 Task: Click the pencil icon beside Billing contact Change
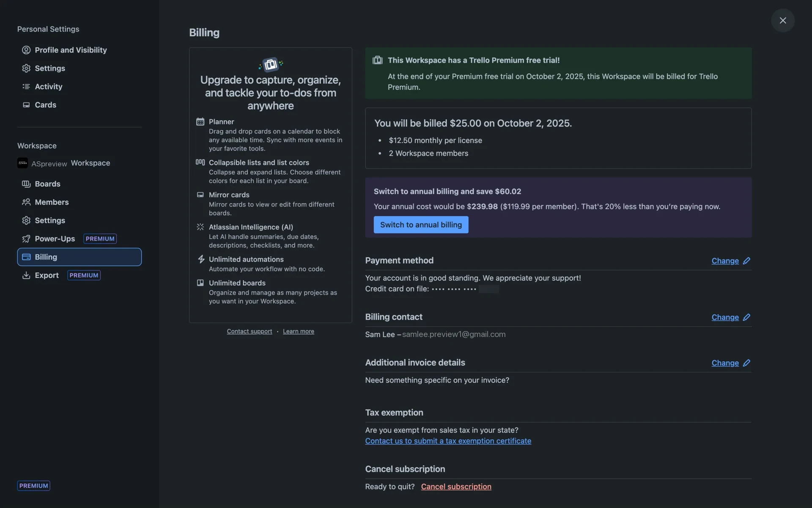point(746,317)
